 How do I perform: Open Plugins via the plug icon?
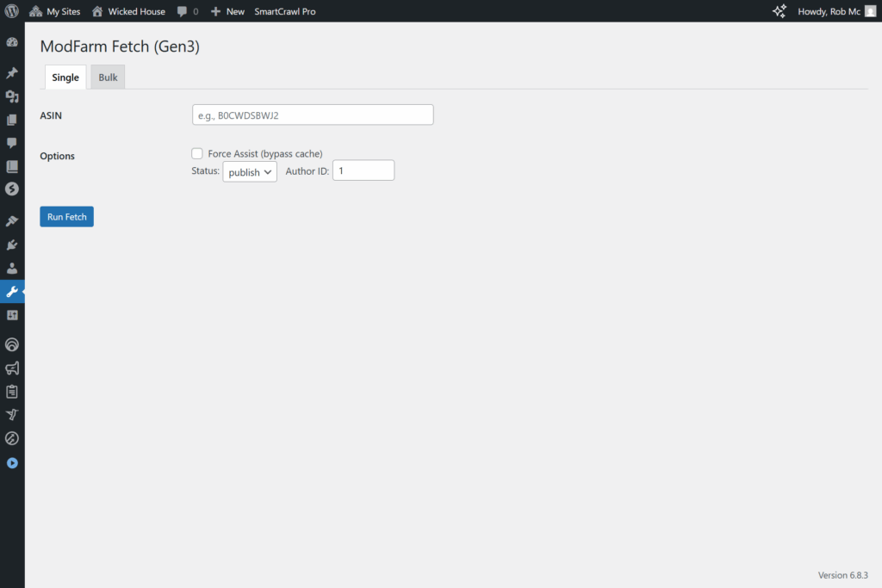point(12,245)
